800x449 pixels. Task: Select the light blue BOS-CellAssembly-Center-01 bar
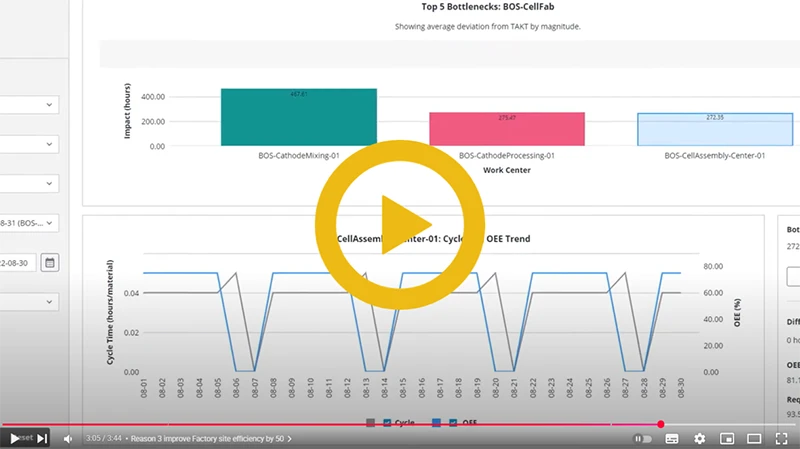click(x=715, y=129)
